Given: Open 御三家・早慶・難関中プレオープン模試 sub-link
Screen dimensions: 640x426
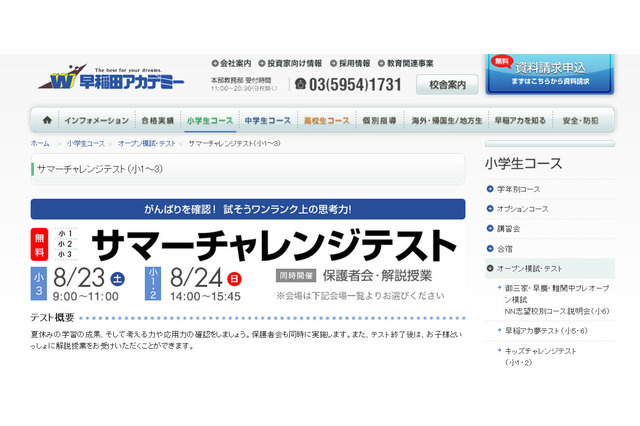Looking at the screenshot, I should pyautogui.click(x=557, y=294).
